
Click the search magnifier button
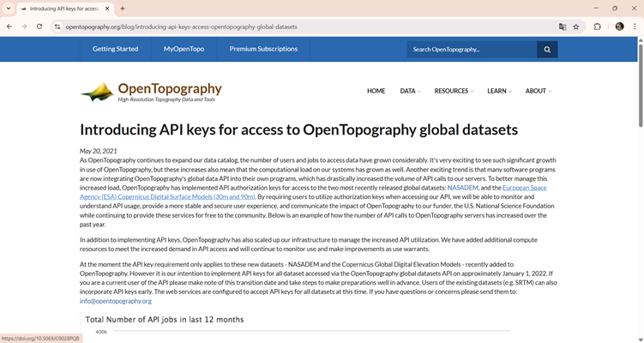(547, 50)
